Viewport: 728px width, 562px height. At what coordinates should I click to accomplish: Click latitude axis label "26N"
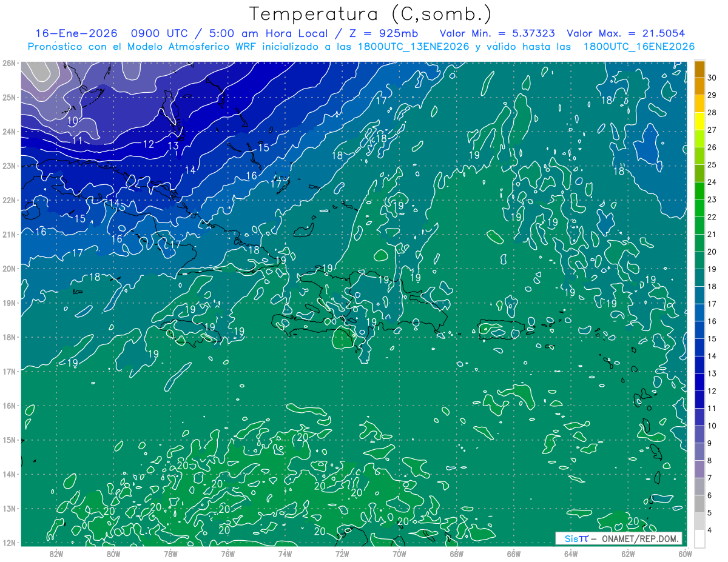point(9,63)
